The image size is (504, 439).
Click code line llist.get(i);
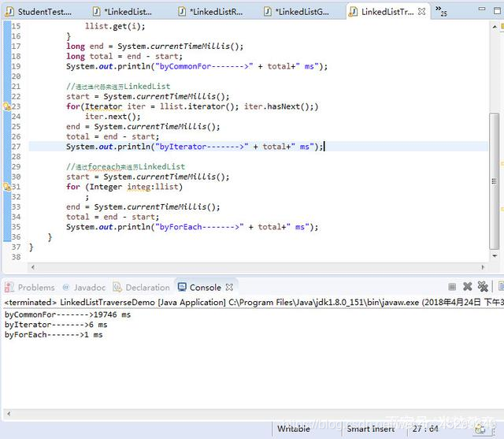click(115, 26)
